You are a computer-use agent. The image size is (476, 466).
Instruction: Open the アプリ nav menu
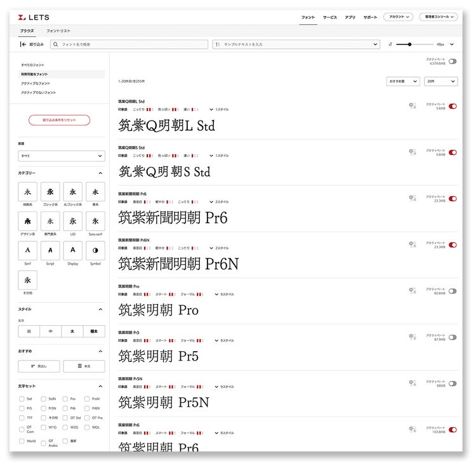coord(350,17)
